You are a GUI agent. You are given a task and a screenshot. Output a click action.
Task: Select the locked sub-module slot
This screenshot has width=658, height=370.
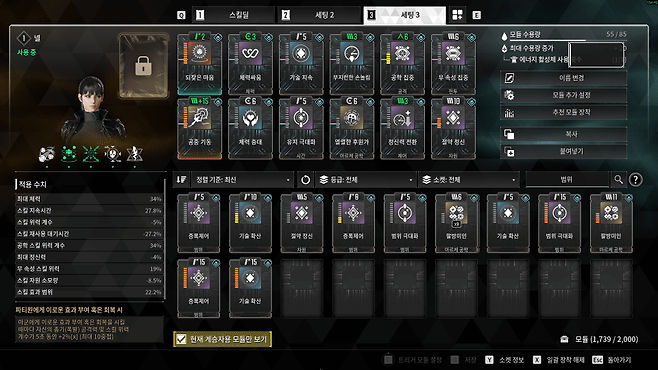[x=144, y=66]
